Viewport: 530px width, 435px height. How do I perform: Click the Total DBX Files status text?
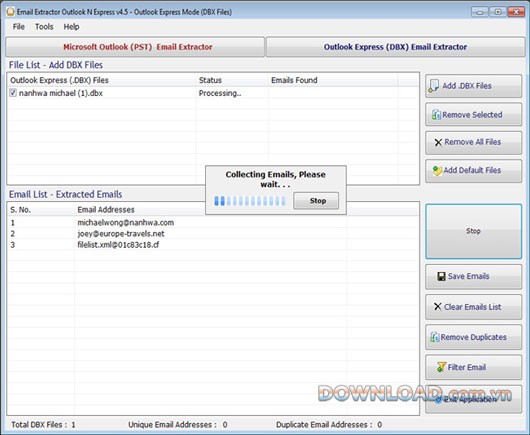[43, 425]
